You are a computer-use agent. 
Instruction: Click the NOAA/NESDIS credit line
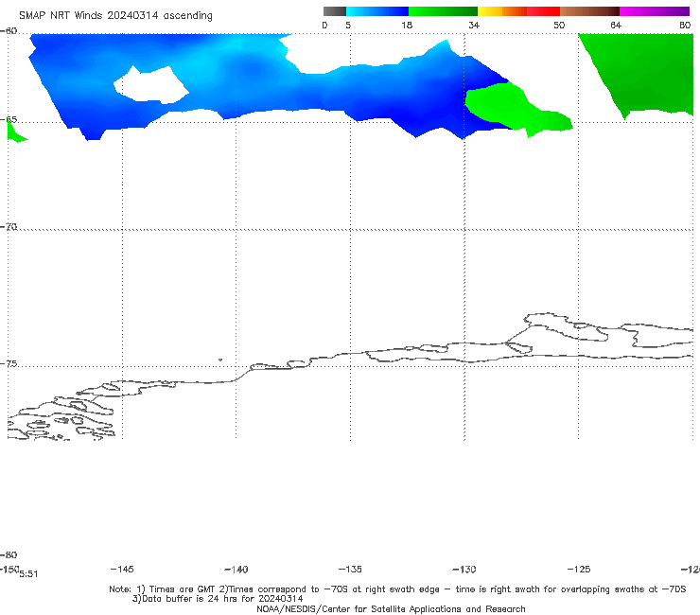click(391, 608)
